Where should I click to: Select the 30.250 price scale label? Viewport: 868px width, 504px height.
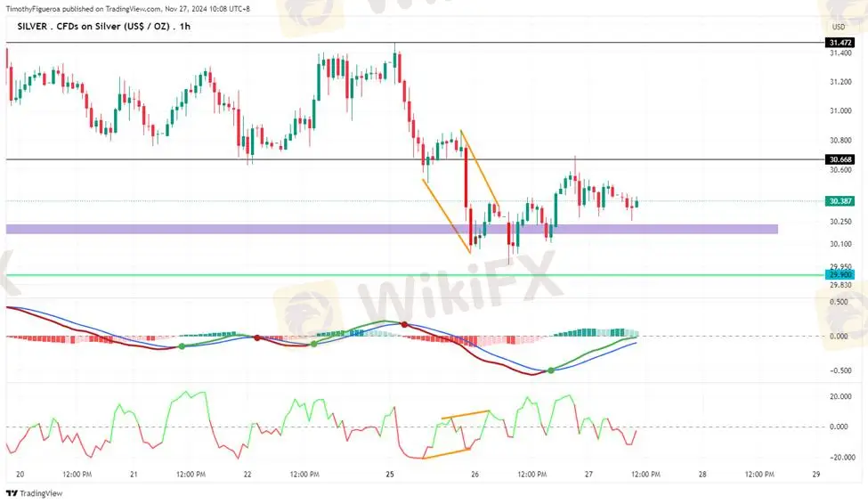840,222
